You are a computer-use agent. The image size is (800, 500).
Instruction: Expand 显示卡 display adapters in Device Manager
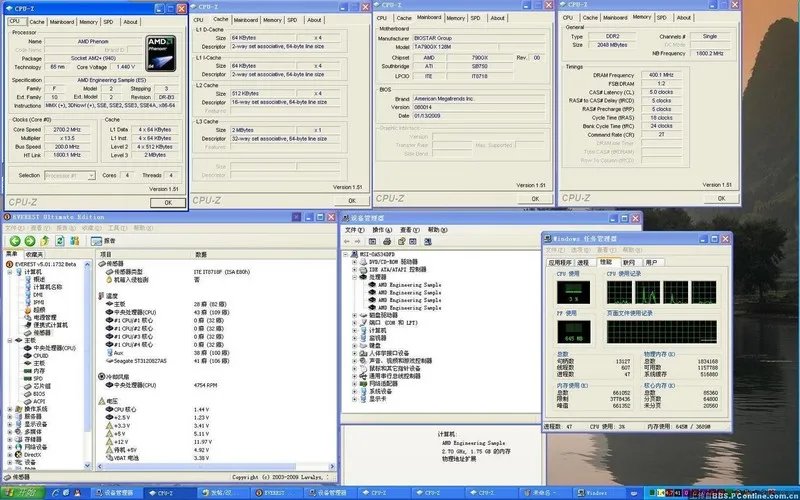tap(355, 399)
